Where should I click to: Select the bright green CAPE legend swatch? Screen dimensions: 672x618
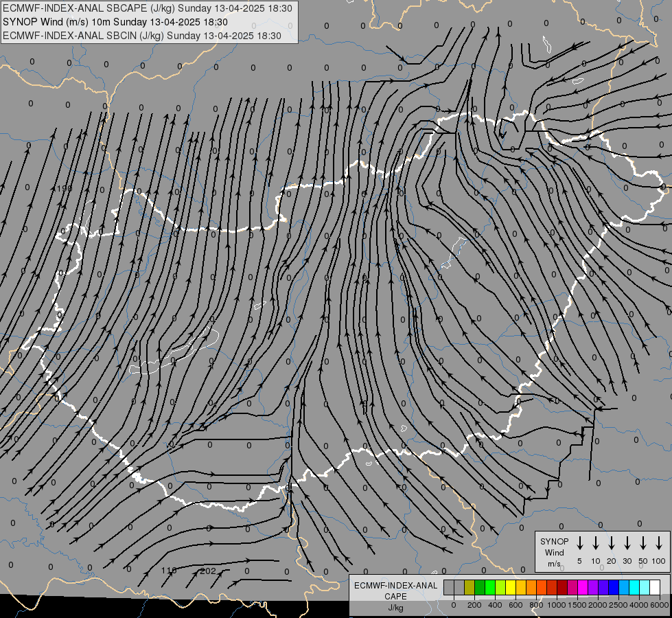coord(490,587)
